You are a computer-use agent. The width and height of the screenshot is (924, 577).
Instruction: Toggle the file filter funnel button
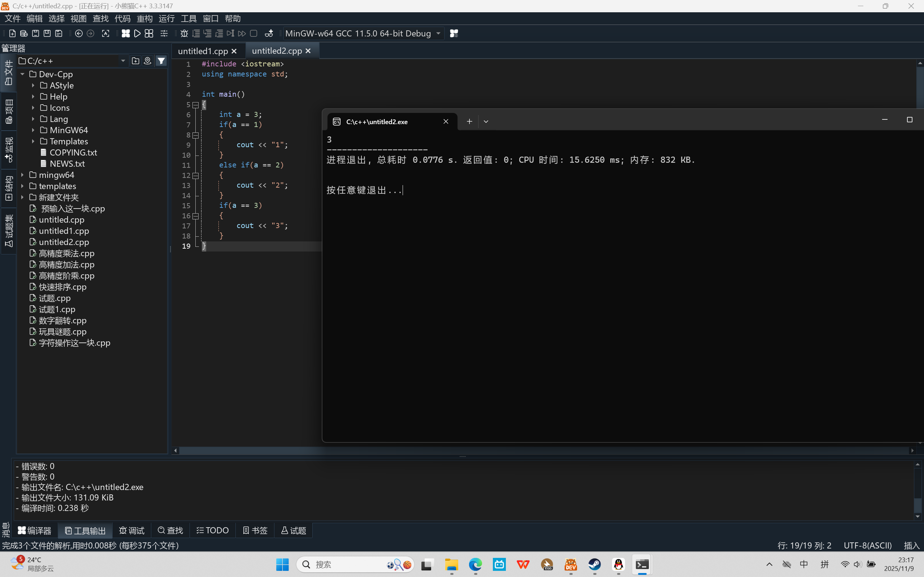click(161, 61)
